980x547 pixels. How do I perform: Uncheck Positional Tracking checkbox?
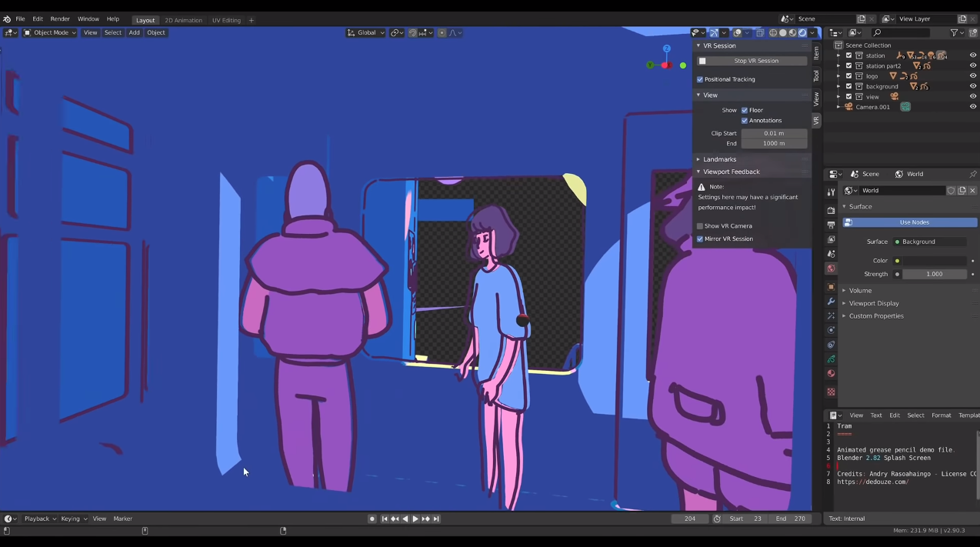pyautogui.click(x=700, y=79)
